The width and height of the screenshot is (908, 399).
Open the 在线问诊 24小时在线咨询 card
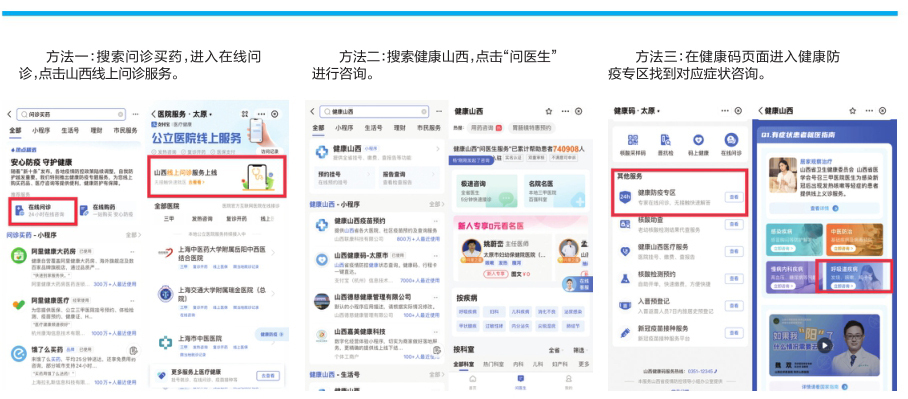point(43,211)
